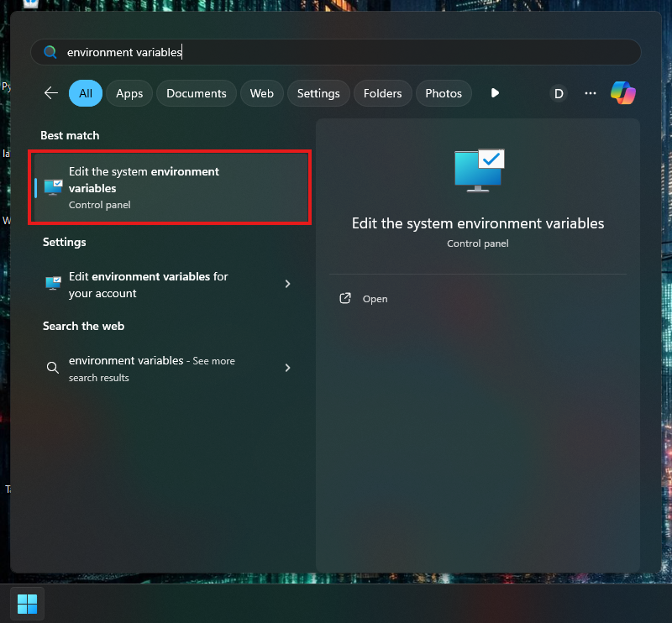This screenshot has width=672, height=623.
Task: Click Open in the preview pane
Action: pyautogui.click(x=375, y=299)
